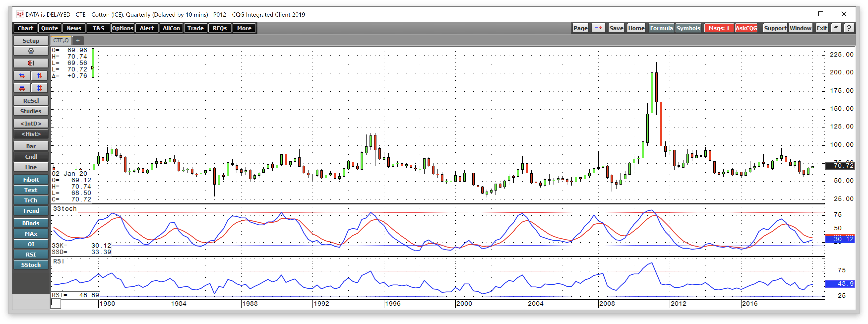Click the 70.72 price marker on right axis
Screen dimensions: 868x324
click(839, 165)
